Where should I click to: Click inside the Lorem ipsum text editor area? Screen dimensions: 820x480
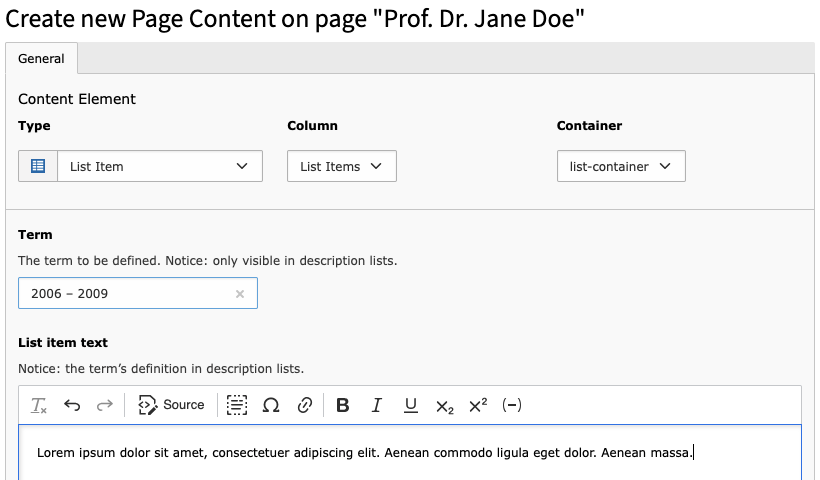pyautogui.click(x=400, y=454)
